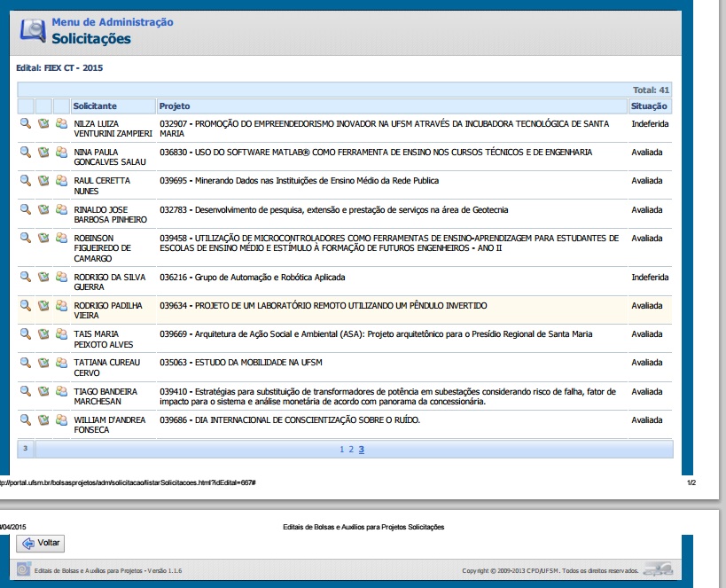Image resolution: width=726 pixels, height=588 pixels.
Task: Open people icon for Tatiana Cureau Cervo
Action: click(61, 363)
